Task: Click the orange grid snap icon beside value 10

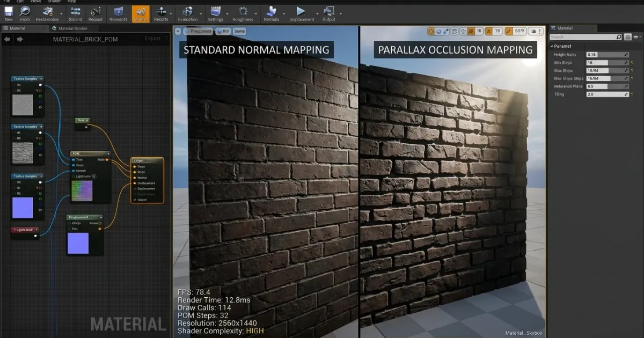Action: (x=471, y=31)
